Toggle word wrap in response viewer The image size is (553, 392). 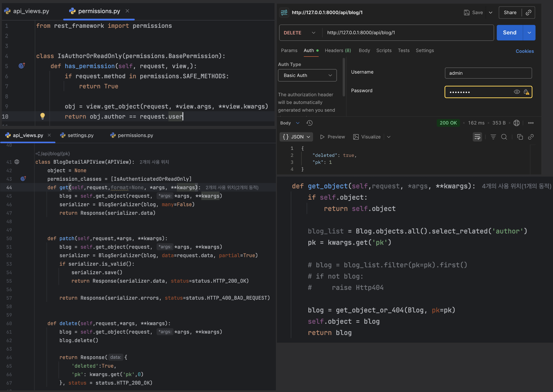click(477, 137)
